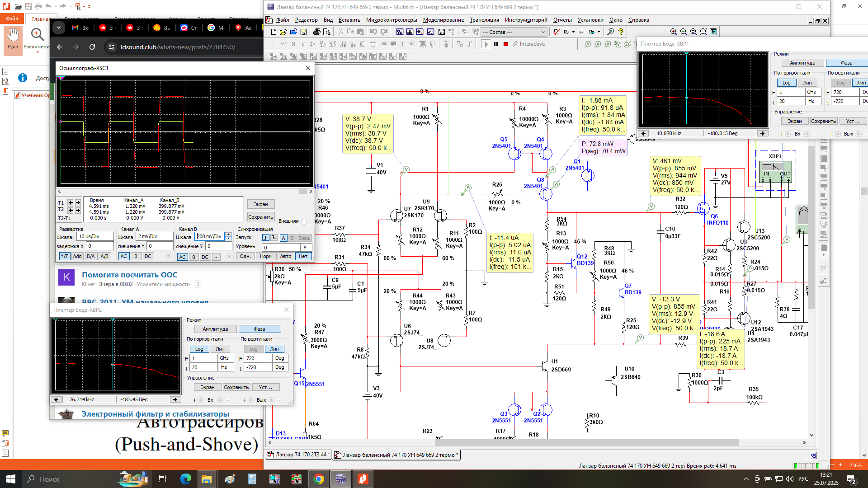Open Уст... settings in XBP2 Bode plotter

(x=265, y=387)
